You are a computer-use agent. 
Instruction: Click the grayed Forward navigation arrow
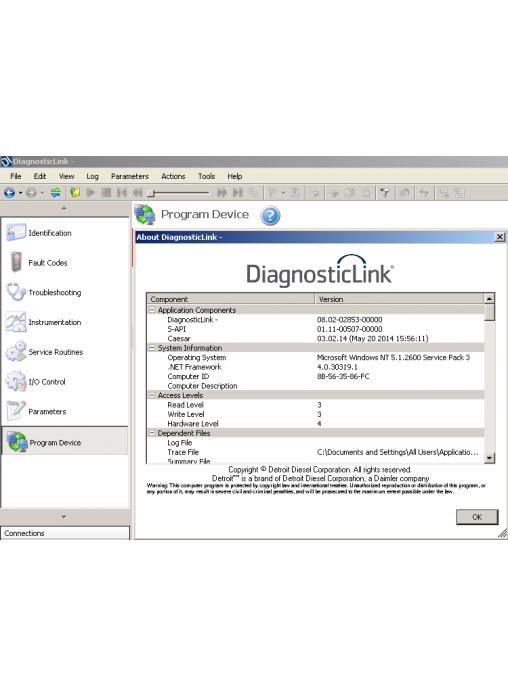[x=31, y=193]
